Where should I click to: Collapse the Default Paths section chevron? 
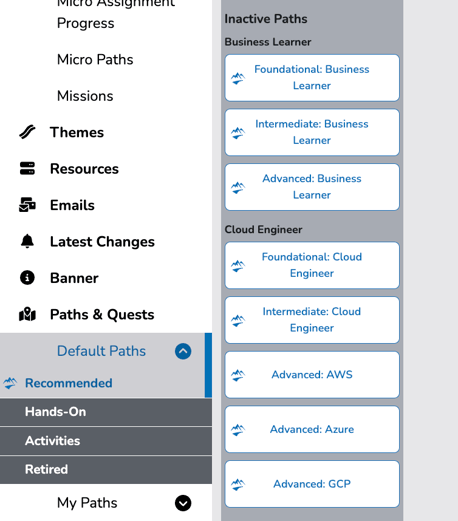click(183, 351)
